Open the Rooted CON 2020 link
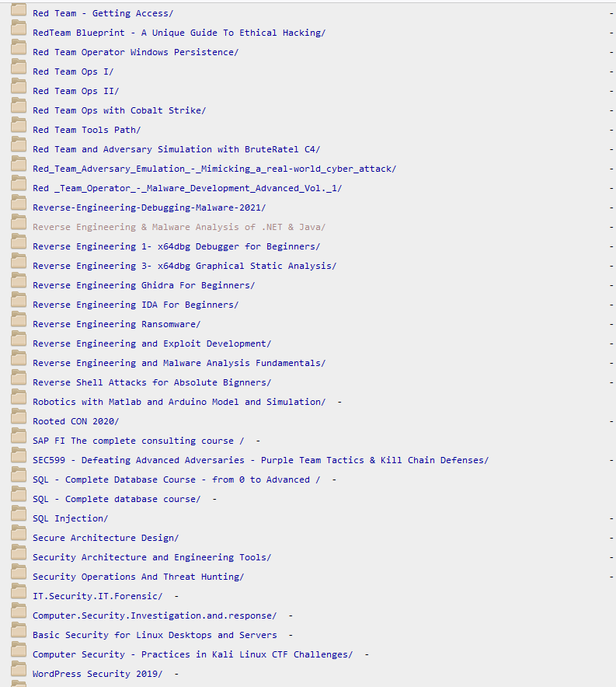 (x=76, y=421)
